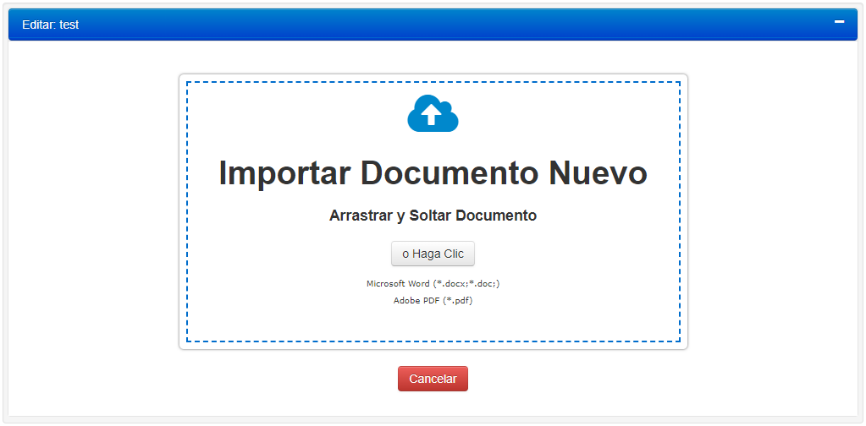Click the word 'Nuevo' in the heading
Viewport: 866px width, 426px height.
pos(598,172)
